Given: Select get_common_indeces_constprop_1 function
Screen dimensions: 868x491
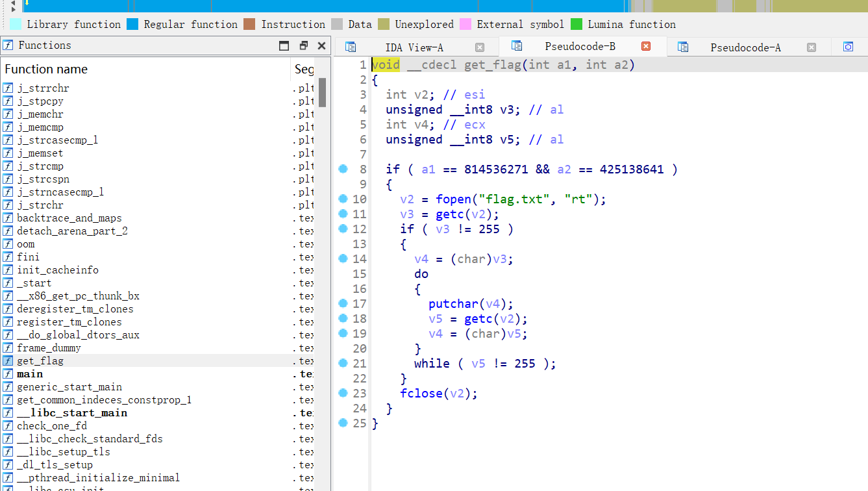Looking at the screenshot, I should 158,400.
